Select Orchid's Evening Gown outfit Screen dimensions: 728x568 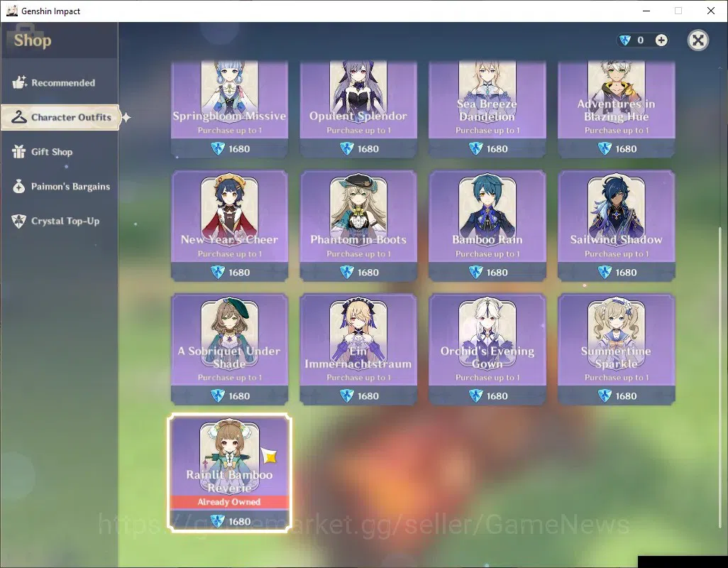(487, 349)
